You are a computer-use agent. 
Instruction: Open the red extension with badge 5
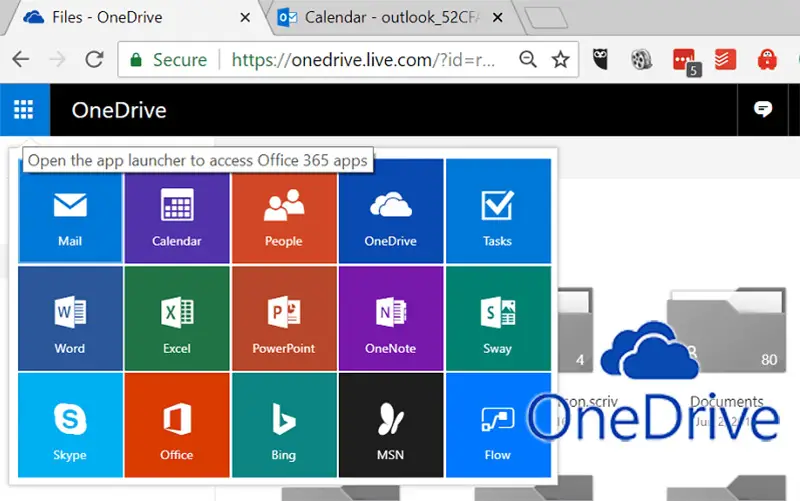(686, 61)
